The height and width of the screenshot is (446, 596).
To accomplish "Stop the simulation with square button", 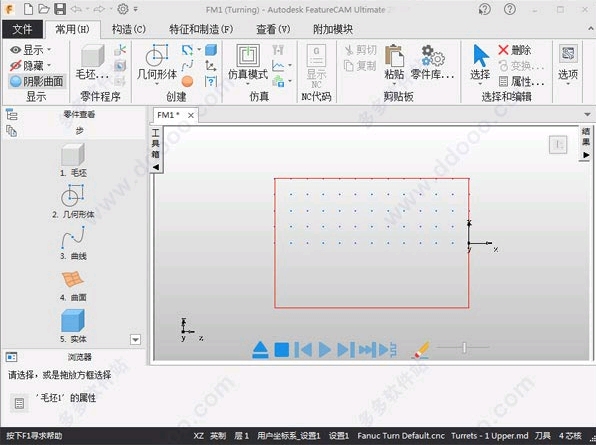I will point(282,350).
